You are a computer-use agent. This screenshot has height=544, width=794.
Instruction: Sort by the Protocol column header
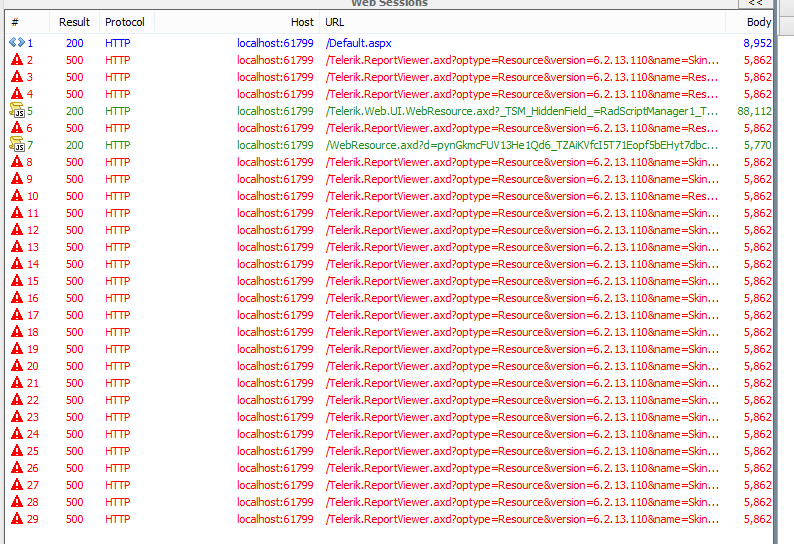(127, 22)
